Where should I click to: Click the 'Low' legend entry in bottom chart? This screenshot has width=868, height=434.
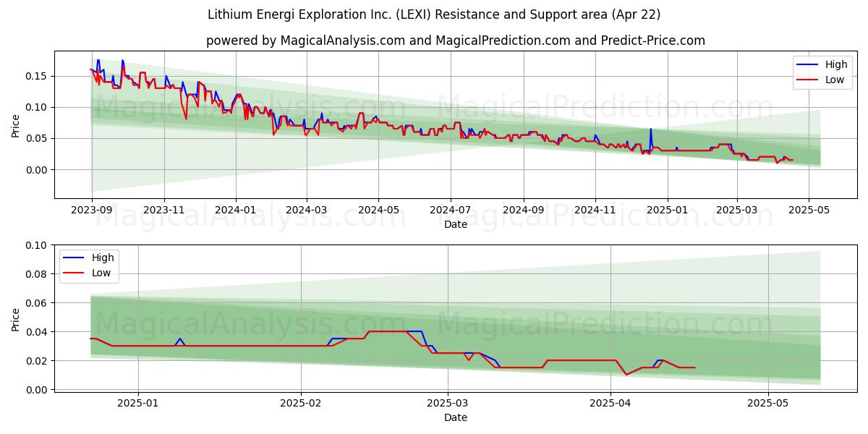(89, 273)
